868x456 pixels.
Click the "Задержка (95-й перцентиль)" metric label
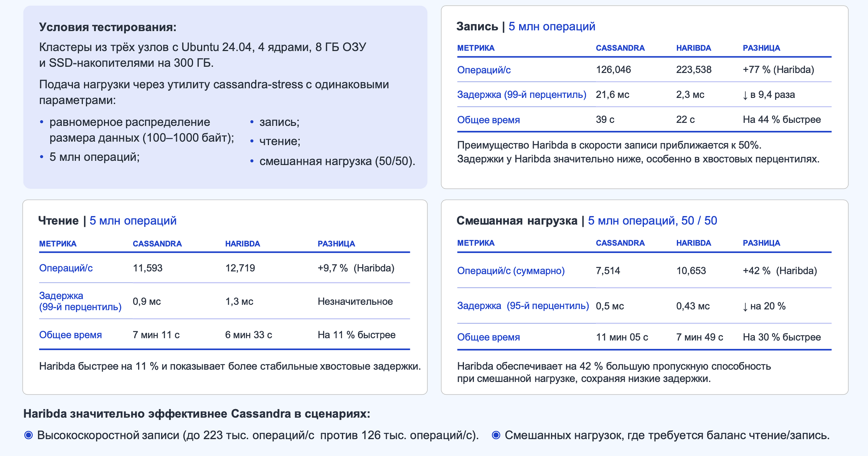coord(523,306)
